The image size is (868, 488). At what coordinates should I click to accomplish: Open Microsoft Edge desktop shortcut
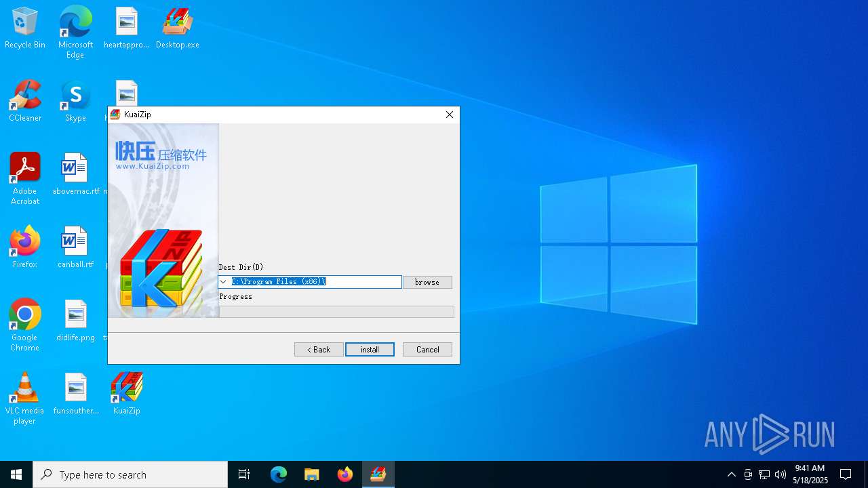(x=75, y=32)
